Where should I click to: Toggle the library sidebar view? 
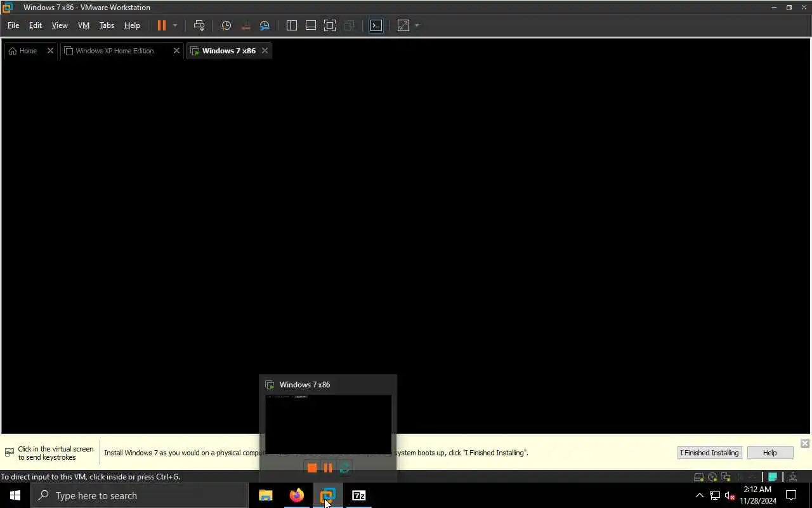[x=292, y=25]
